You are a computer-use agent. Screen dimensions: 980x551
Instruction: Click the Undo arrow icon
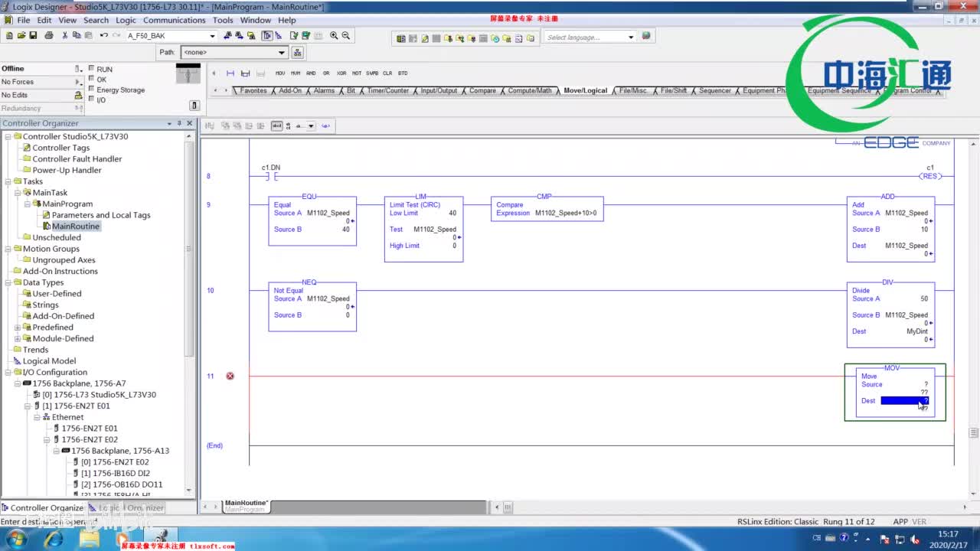(x=103, y=35)
